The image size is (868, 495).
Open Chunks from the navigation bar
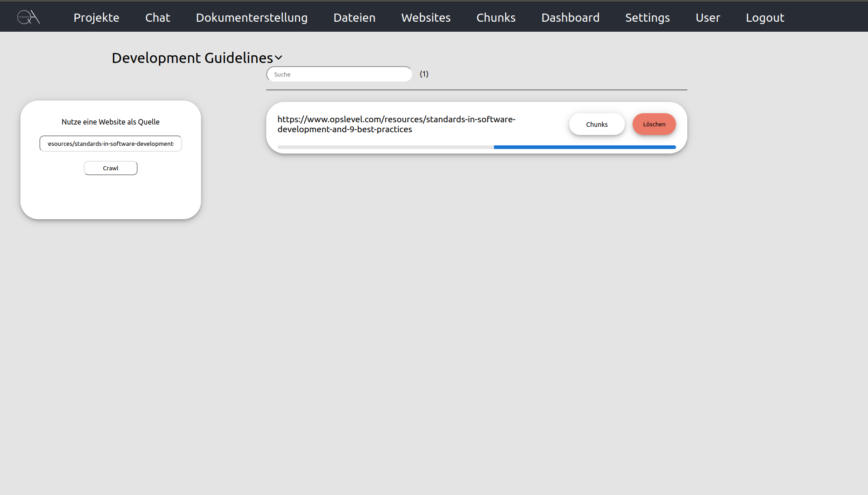[496, 18]
